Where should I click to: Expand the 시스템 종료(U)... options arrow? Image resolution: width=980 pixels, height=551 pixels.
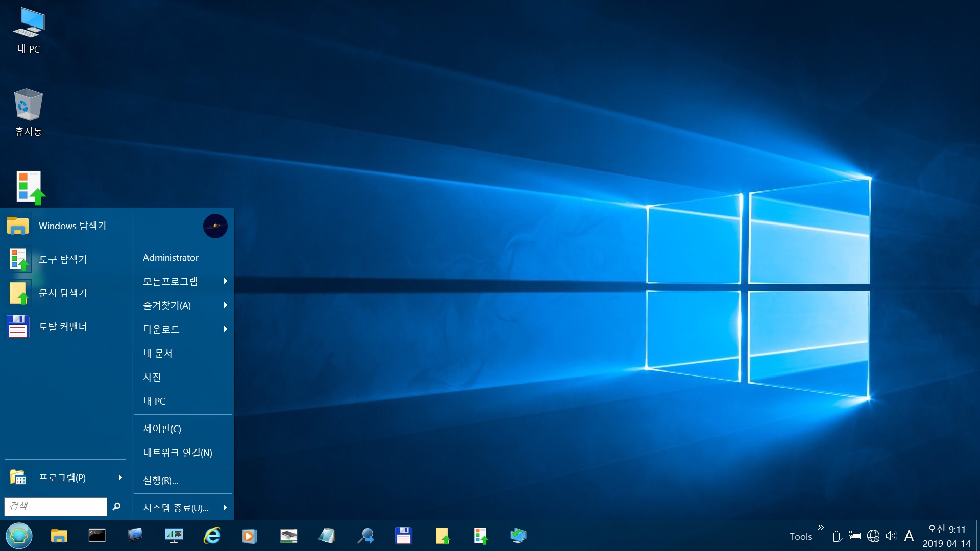pos(225,508)
